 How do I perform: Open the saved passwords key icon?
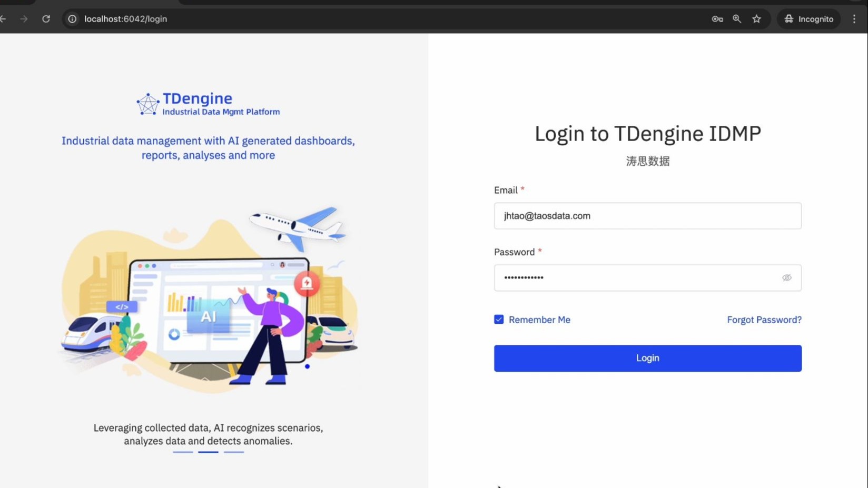(717, 19)
